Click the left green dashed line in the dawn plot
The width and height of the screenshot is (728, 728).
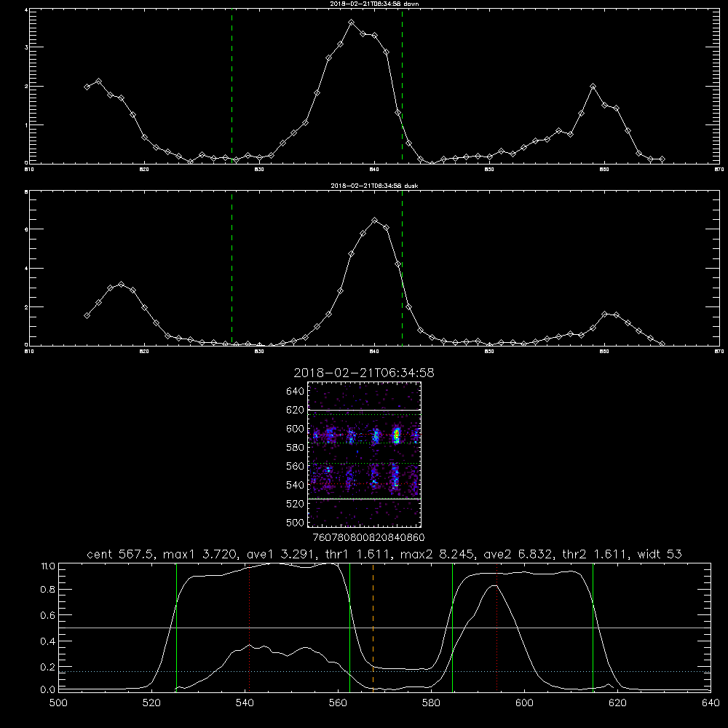[232, 87]
